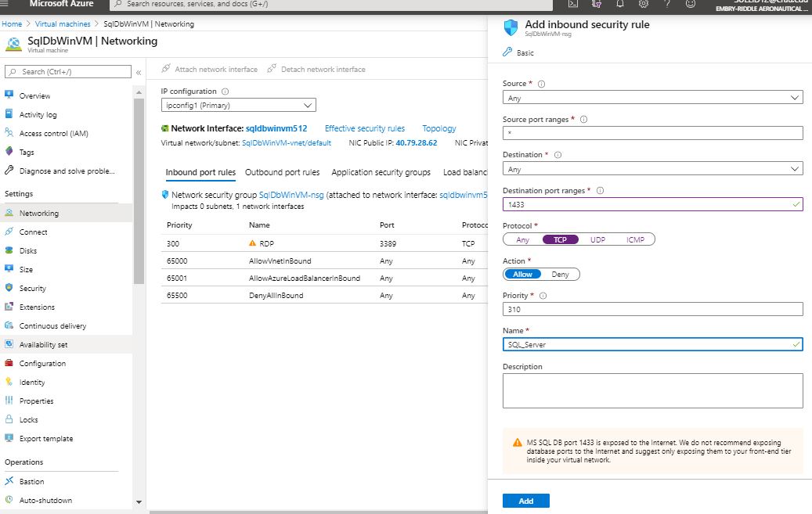
Task: Switch to Application security groups tab
Action: point(381,172)
